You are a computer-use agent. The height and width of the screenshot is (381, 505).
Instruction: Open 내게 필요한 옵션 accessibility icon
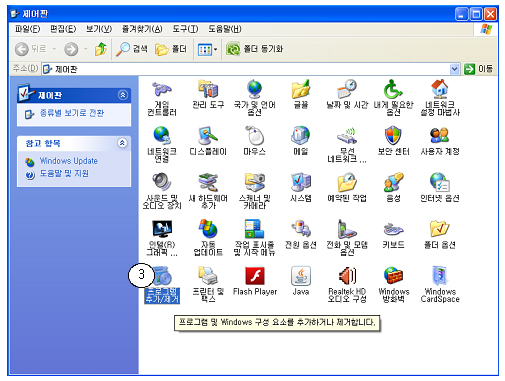pos(393,89)
